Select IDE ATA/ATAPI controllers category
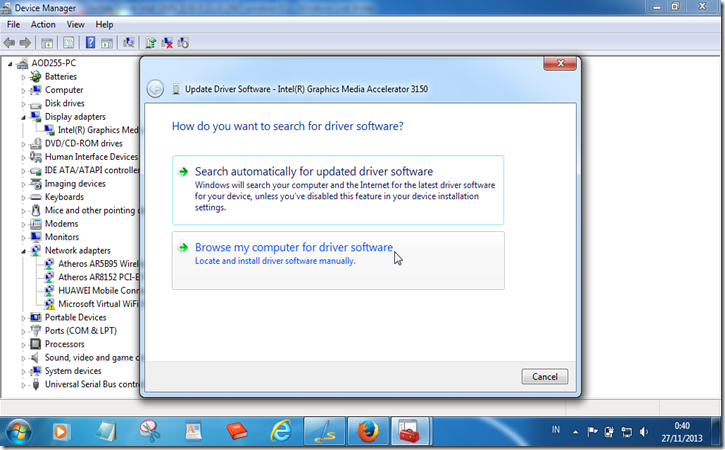Screen dimensions: 725x450 pos(92,170)
